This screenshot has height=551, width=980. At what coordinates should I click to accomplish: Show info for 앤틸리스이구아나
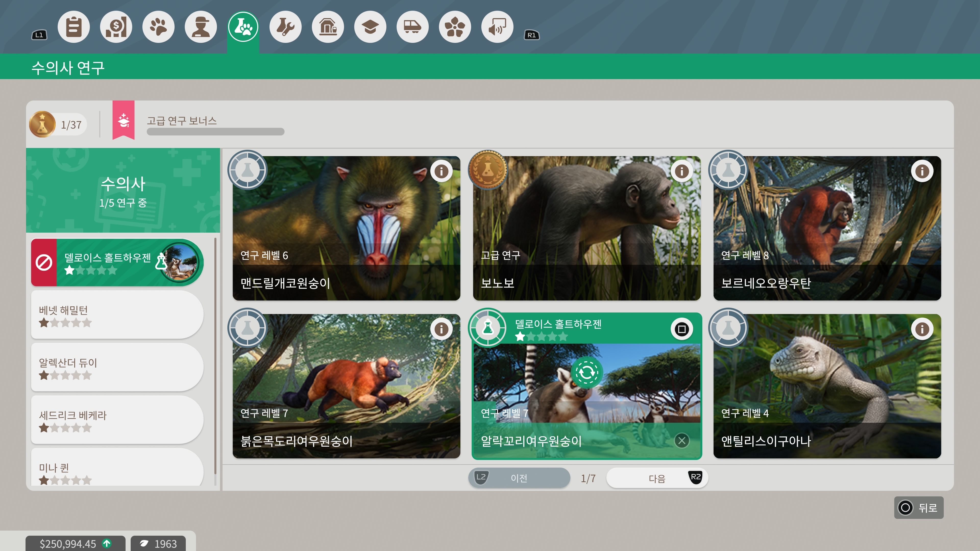tap(922, 329)
